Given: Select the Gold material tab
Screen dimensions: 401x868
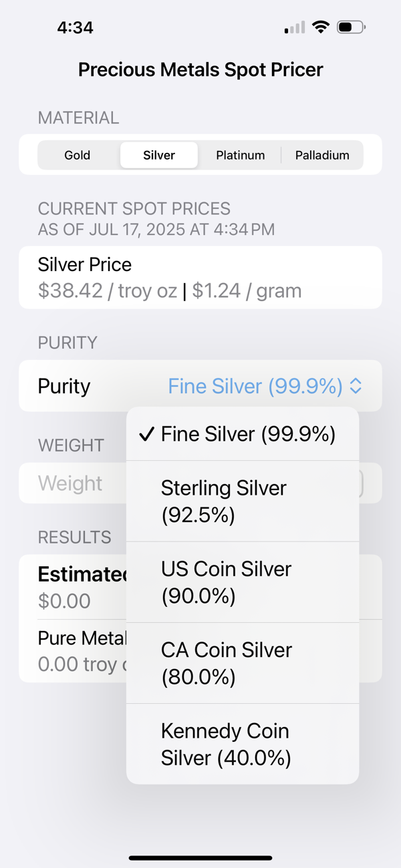Looking at the screenshot, I should 77,155.
